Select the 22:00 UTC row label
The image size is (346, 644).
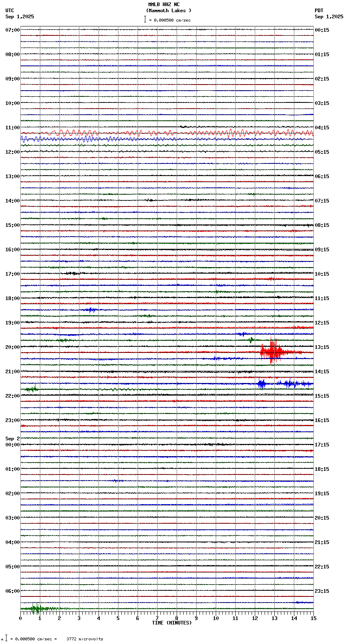pyautogui.click(x=13, y=396)
